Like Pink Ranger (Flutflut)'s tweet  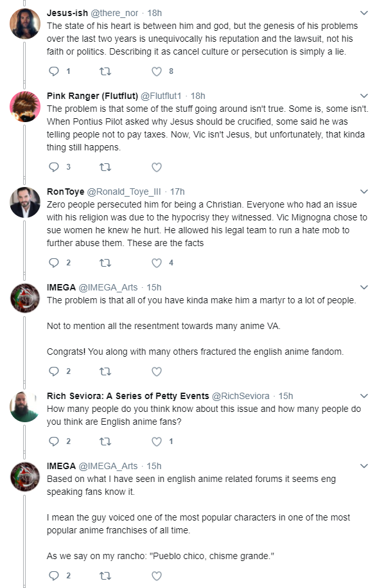pos(157,167)
